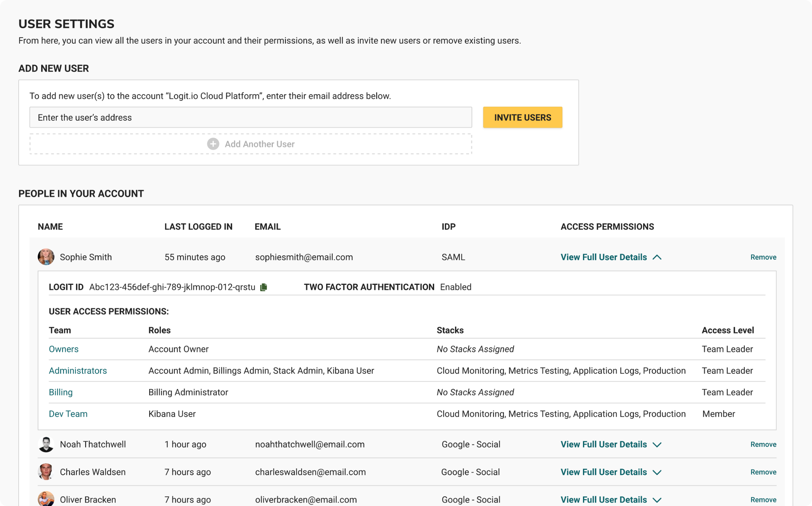Select Charles Waldsen's profile photo
The width and height of the screenshot is (812, 506).
click(46, 472)
